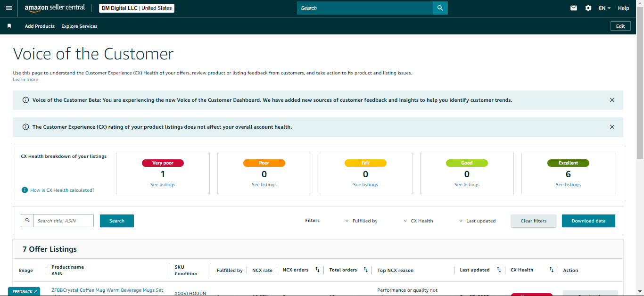
Task: Open the Help menu
Action: (623, 8)
